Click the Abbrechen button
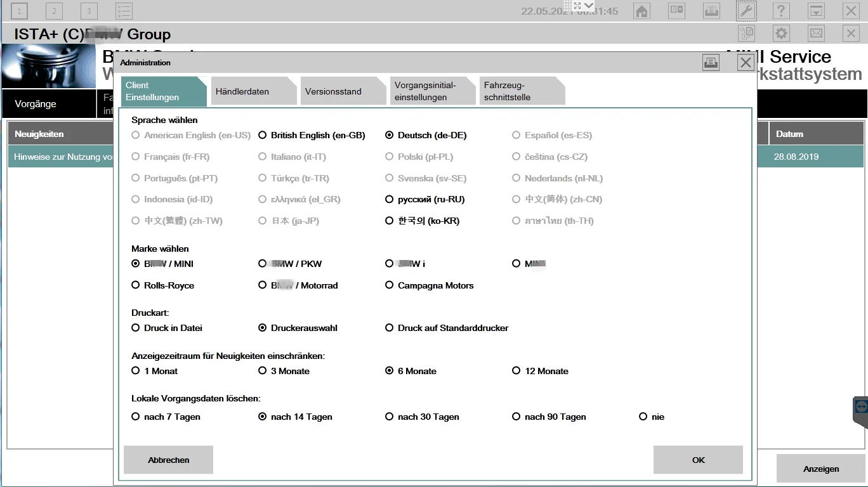The image size is (868, 487). coord(168,460)
